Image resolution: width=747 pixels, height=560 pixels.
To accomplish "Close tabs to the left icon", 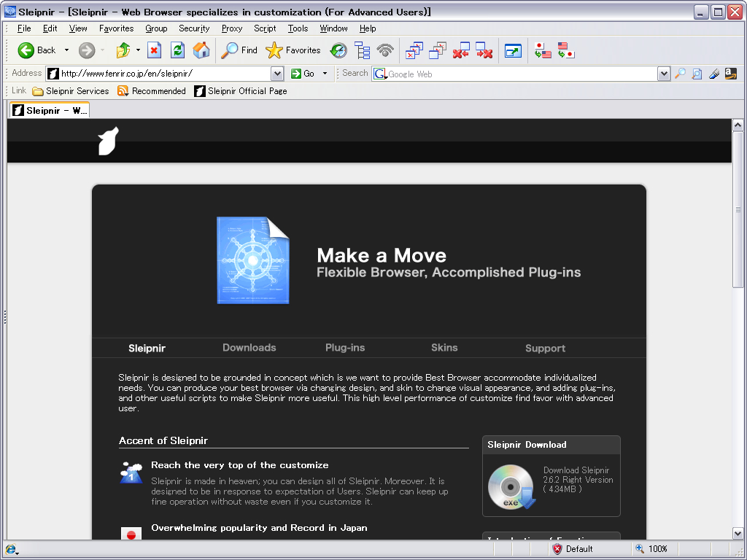I will [461, 50].
